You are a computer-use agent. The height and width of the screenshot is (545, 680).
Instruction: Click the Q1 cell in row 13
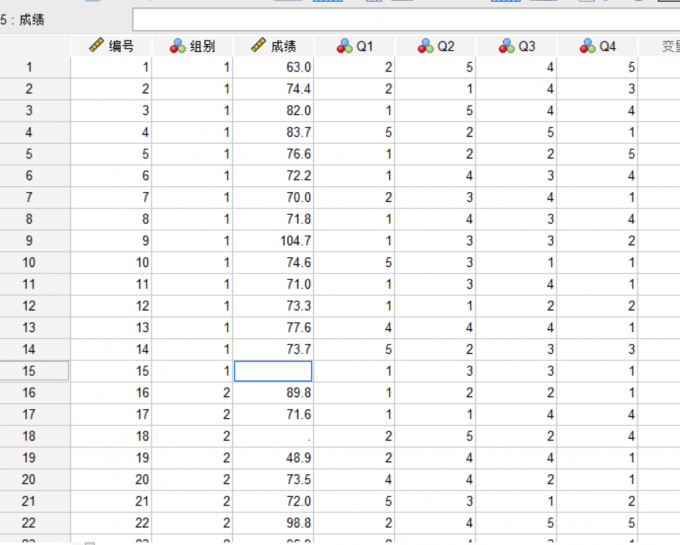[354, 328]
